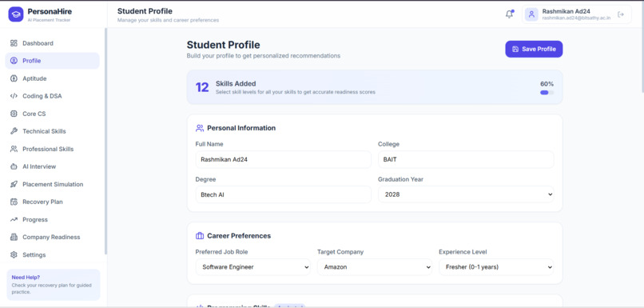The image size is (644, 308).
Task: Click the Technical Skills wrench icon
Action: tap(14, 131)
